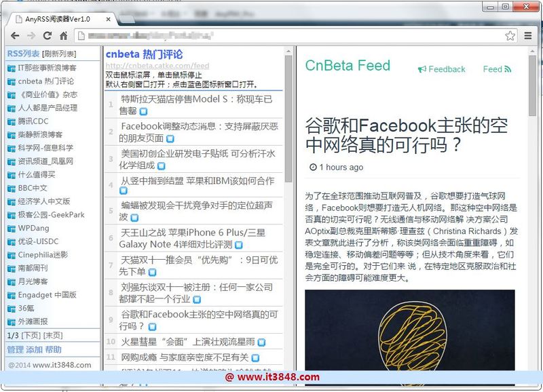Open article 特斯拉天猫店停售Model S
This screenshot has width=543, height=392.
pos(196,105)
